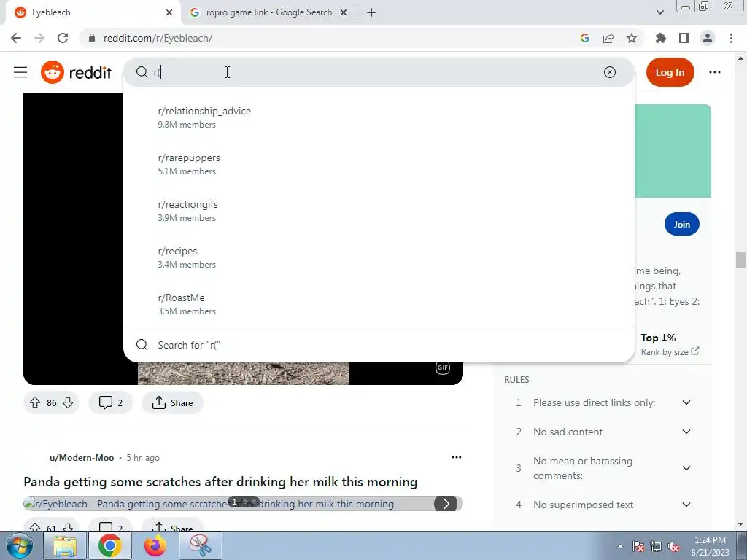Open Firefox from the taskbar

(x=155, y=545)
